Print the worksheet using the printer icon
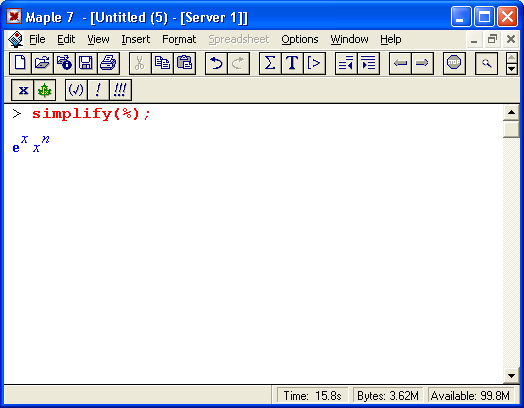Viewport: 524px width, 408px height. (x=108, y=63)
